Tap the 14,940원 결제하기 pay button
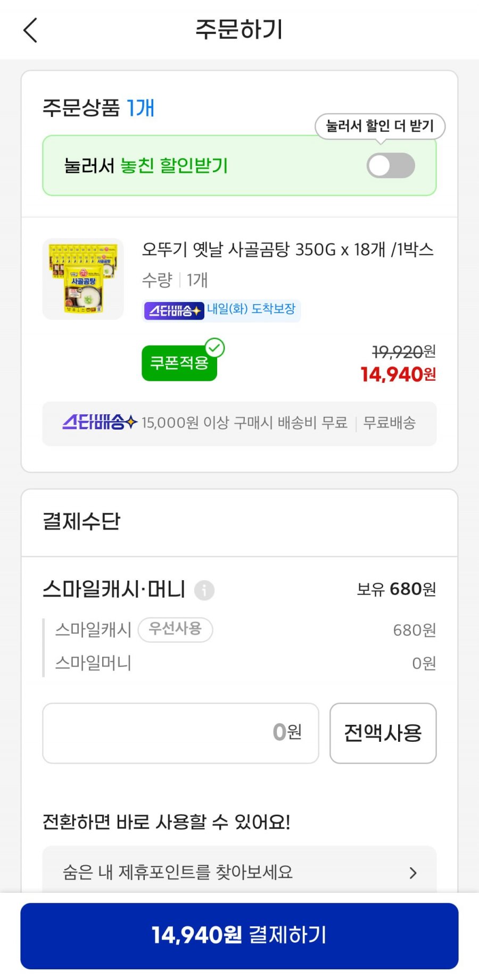 pos(240,935)
